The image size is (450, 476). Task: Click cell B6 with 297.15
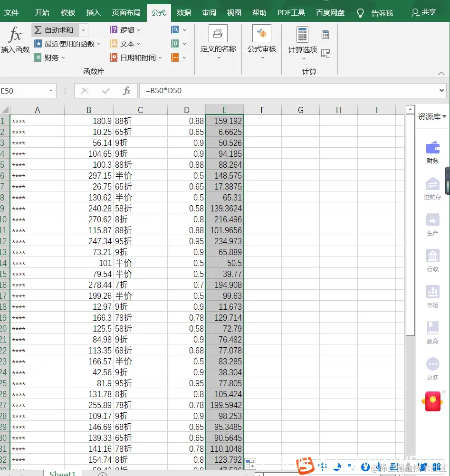pyautogui.click(x=89, y=175)
